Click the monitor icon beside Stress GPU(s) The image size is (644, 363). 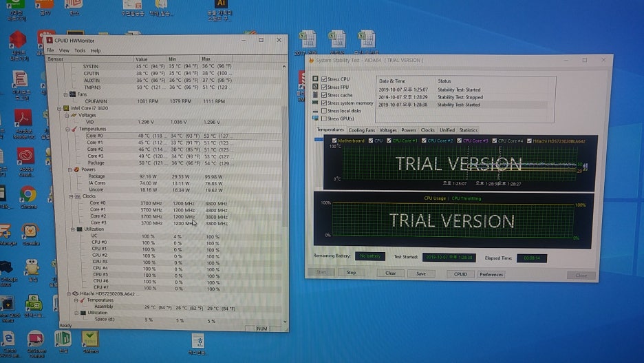315,118
